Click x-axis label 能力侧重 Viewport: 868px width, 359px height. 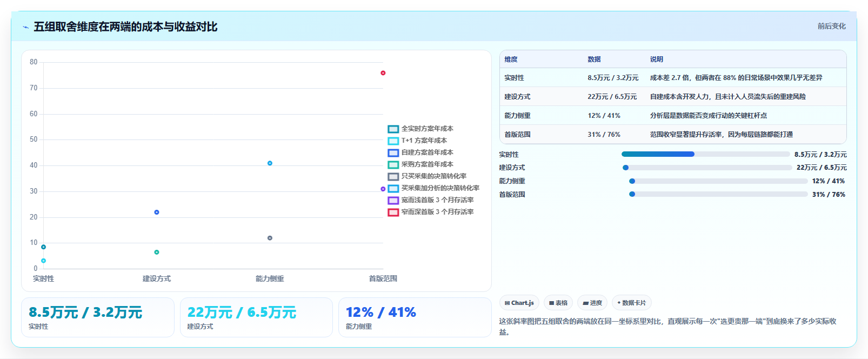coord(270,279)
